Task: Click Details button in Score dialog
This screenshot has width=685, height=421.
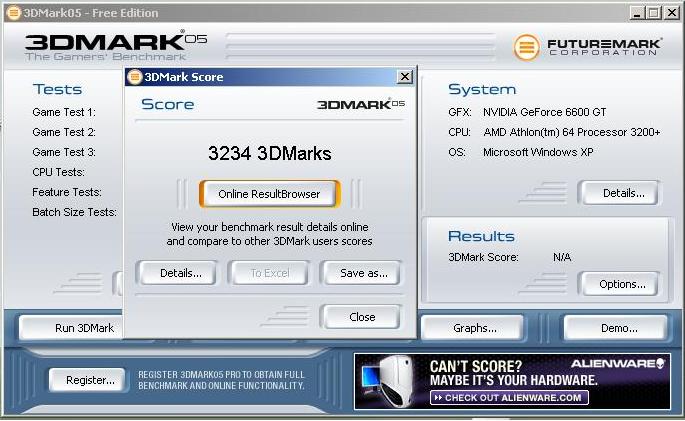Action: [x=177, y=273]
